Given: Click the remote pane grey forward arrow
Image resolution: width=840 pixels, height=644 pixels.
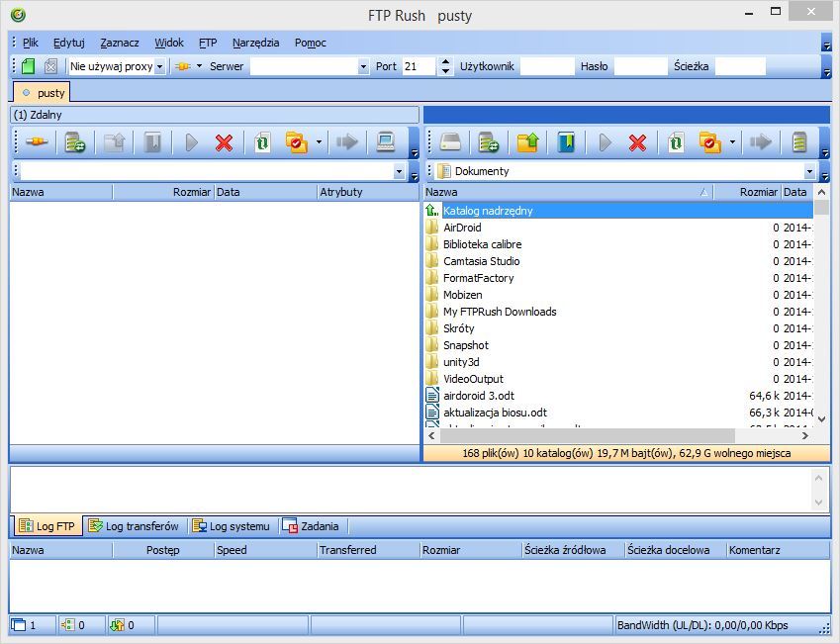Looking at the screenshot, I should [x=346, y=142].
